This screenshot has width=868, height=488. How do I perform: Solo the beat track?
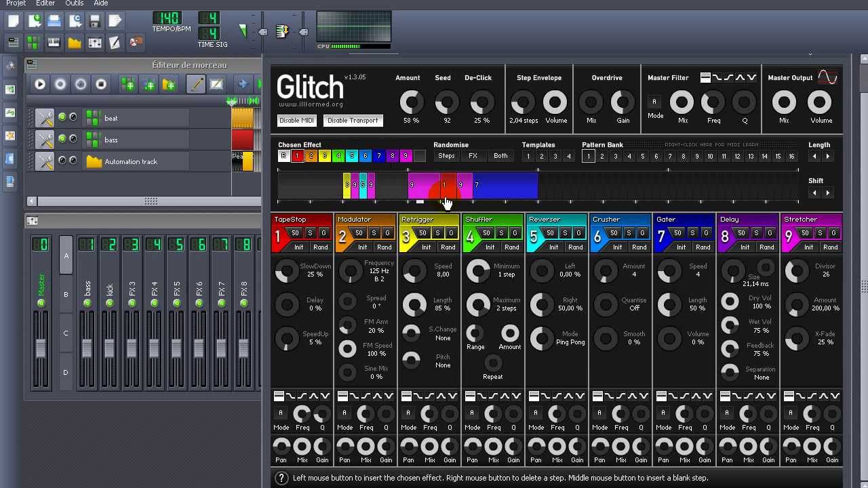point(73,117)
